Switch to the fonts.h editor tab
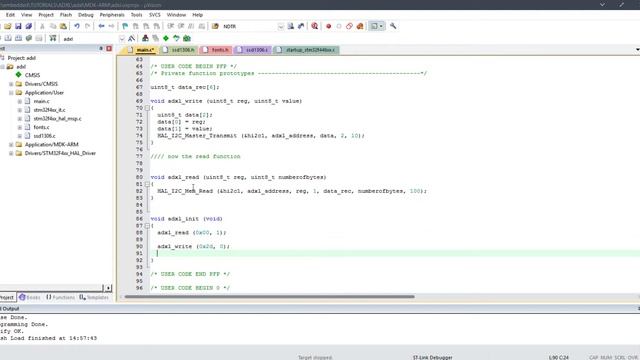 [x=216, y=50]
